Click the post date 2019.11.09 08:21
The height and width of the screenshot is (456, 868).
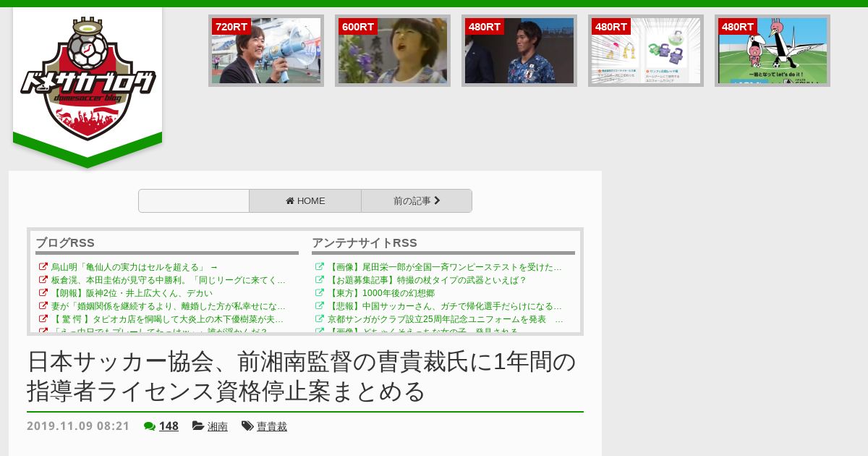click(x=78, y=426)
